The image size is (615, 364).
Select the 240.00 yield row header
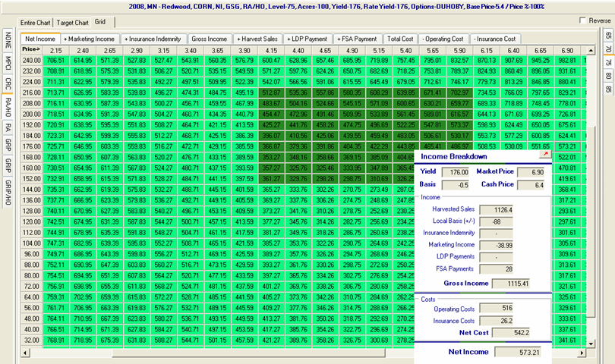31,61
